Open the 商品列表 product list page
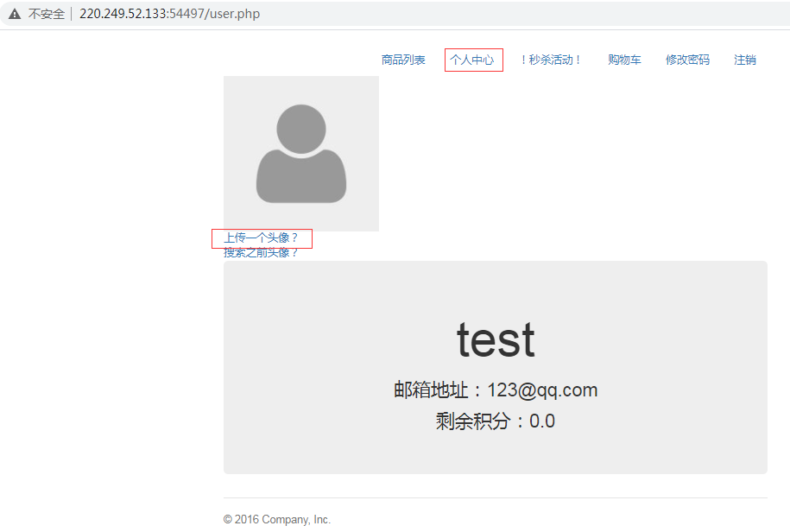Image resolution: width=790 pixels, height=532 pixels. click(x=403, y=60)
